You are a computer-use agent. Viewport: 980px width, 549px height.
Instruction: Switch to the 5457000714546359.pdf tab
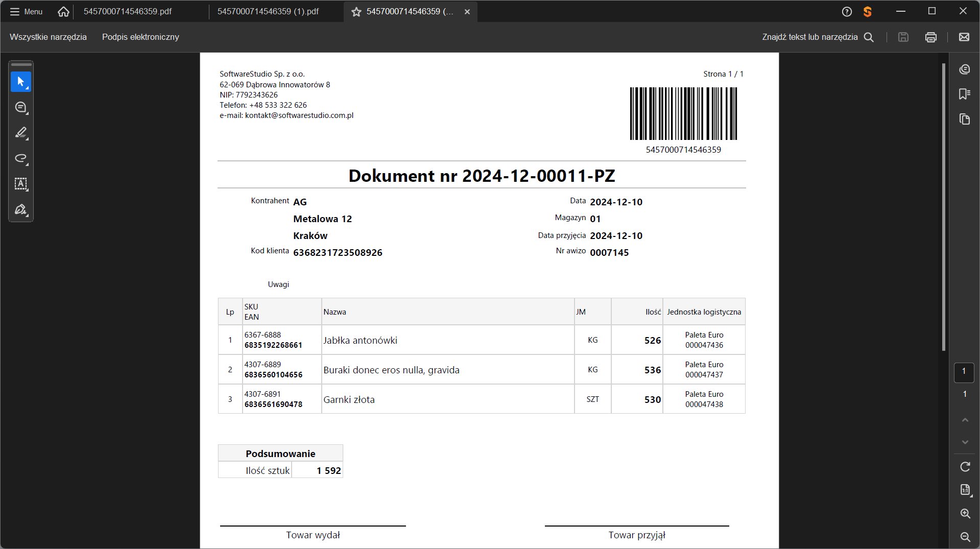click(128, 12)
